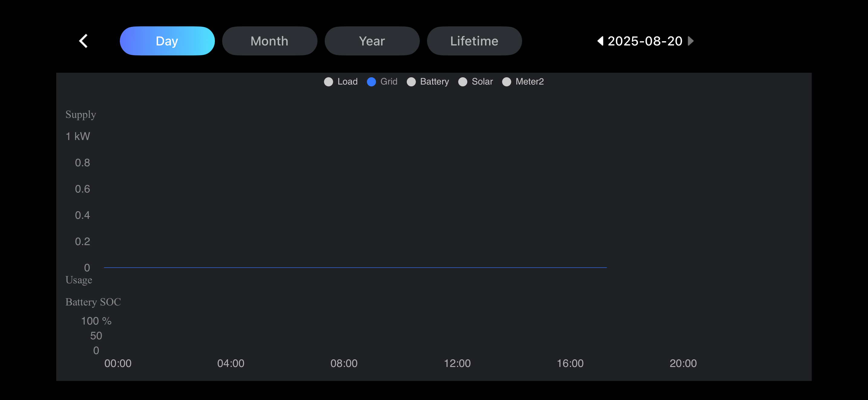The height and width of the screenshot is (400, 868).
Task: Click the Battery legend text
Action: click(x=434, y=82)
